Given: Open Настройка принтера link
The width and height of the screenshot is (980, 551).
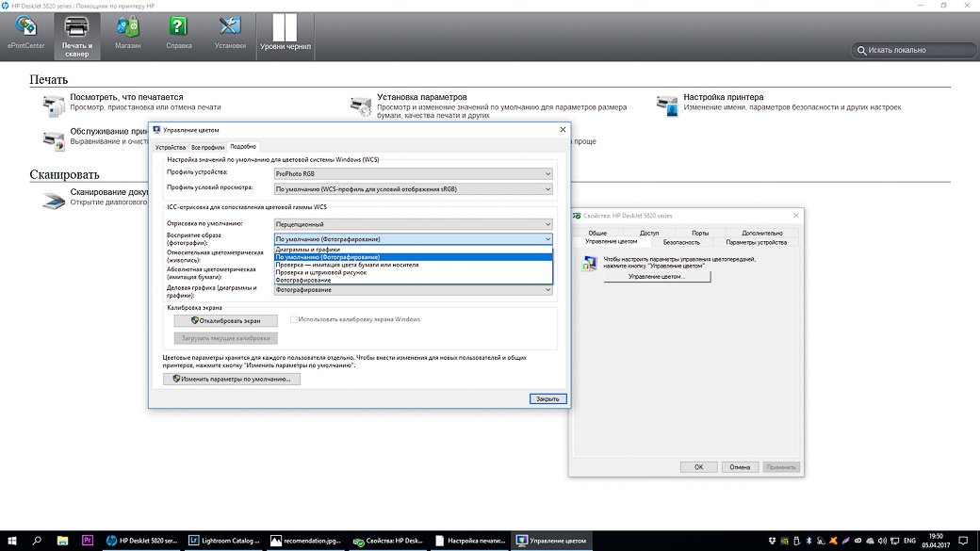Looking at the screenshot, I should tap(723, 97).
